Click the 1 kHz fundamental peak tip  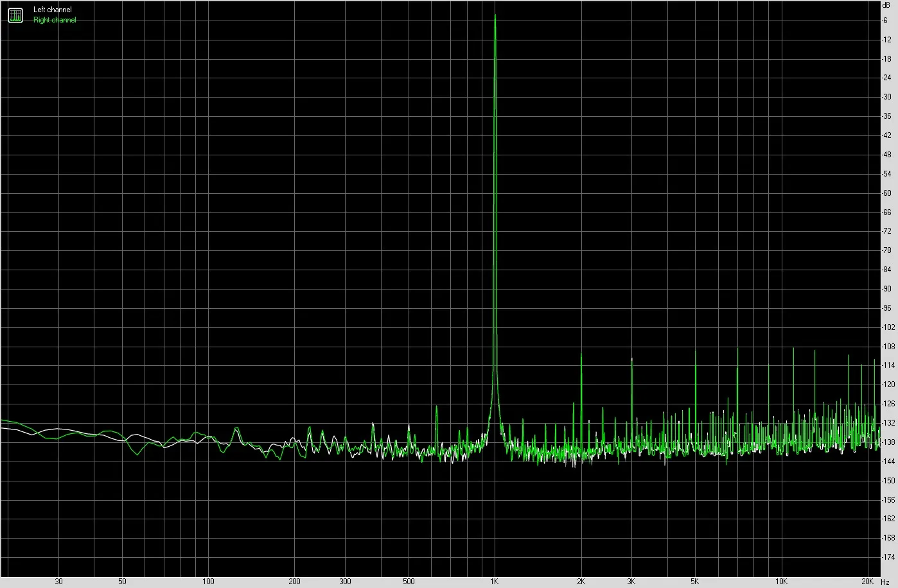[x=495, y=15]
